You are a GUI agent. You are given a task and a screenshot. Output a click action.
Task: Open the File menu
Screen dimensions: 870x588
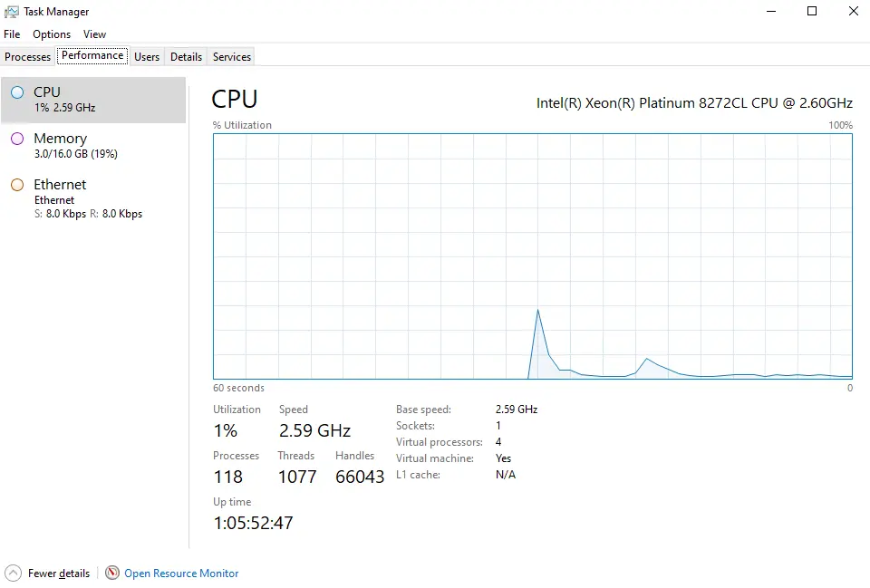[x=12, y=34]
